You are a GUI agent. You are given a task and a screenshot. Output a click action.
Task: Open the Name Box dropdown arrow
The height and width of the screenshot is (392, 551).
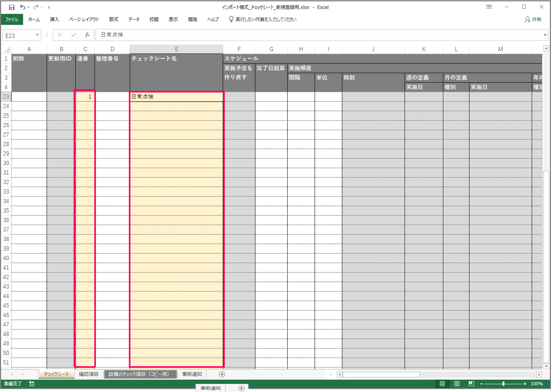pyautogui.click(x=37, y=35)
